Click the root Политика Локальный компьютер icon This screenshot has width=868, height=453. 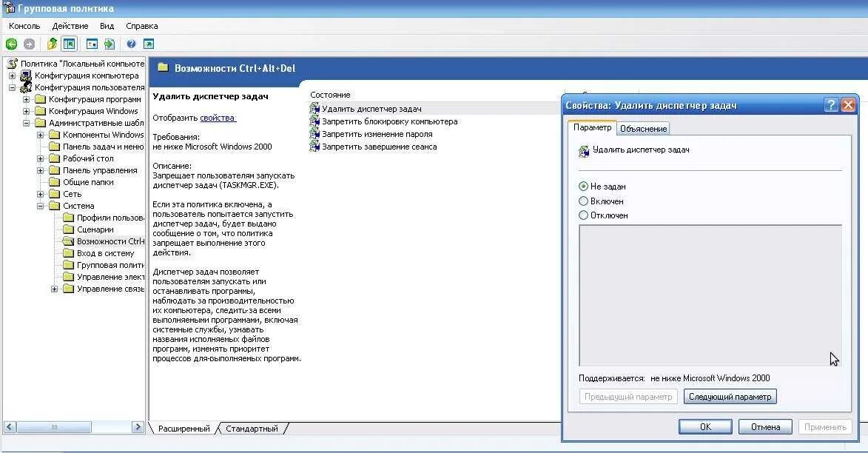12,64
